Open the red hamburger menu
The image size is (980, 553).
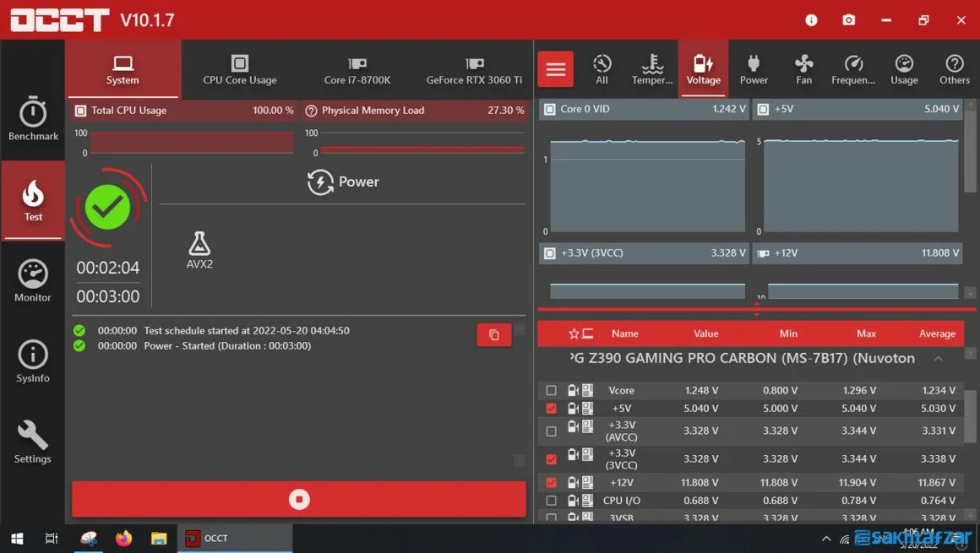point(555,68)
